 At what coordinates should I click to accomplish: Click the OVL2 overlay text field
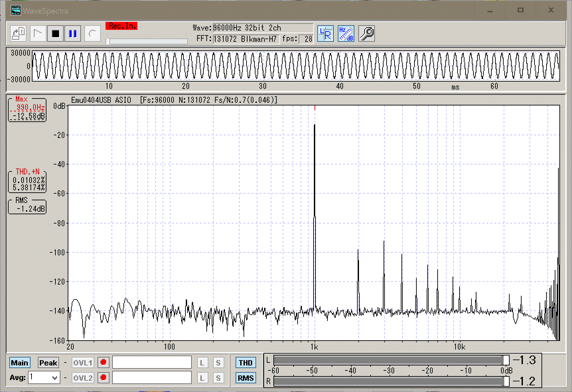pyautogui.click(x=152, y=377)
